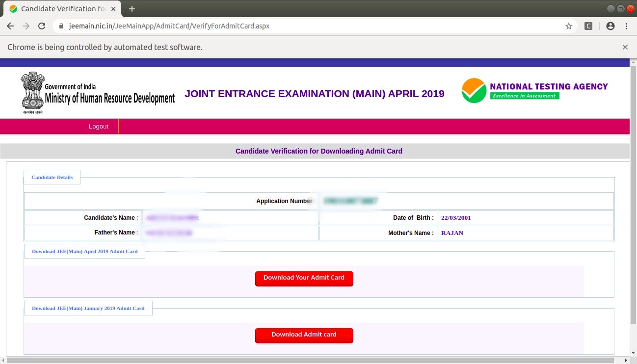Click the Father's Name label

116,233
